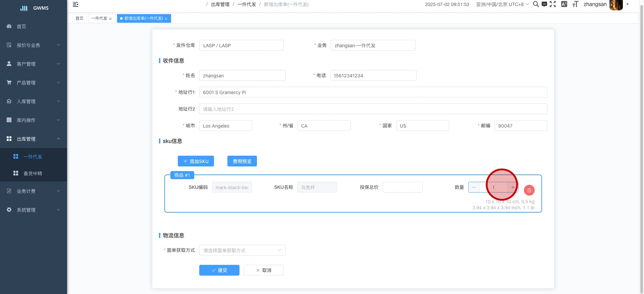
Task: Click the language translation icon
Action: pyautogui.click(x=564, y=4)
